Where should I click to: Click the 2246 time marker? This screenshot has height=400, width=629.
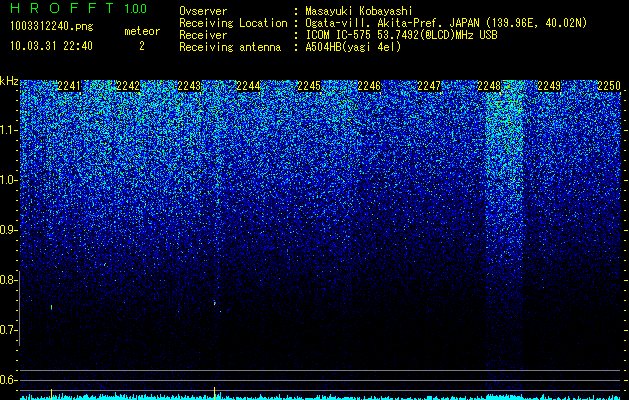369,86
